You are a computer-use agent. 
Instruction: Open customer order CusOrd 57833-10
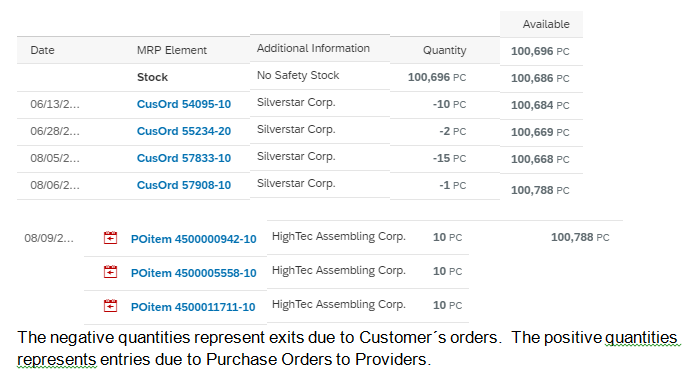tap(184, 158)
